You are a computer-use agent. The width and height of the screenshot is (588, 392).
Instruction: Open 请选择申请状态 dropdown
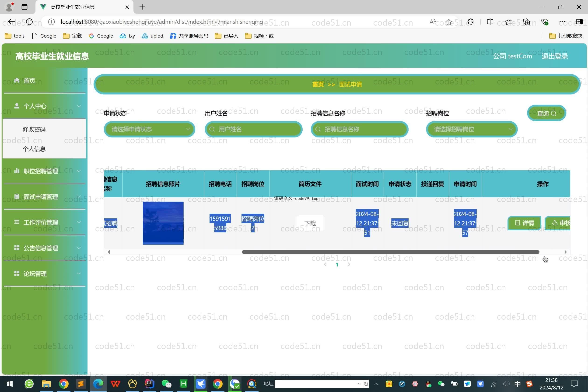pos(149,129)
